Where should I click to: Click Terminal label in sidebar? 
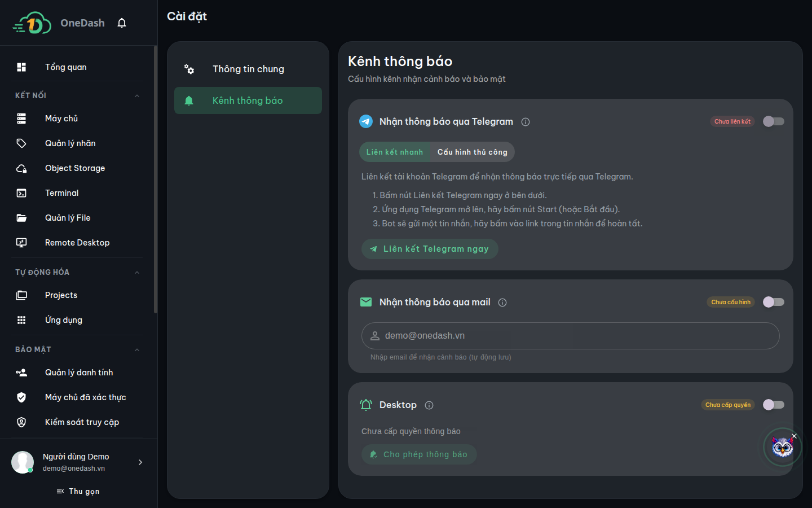point(62,193)
